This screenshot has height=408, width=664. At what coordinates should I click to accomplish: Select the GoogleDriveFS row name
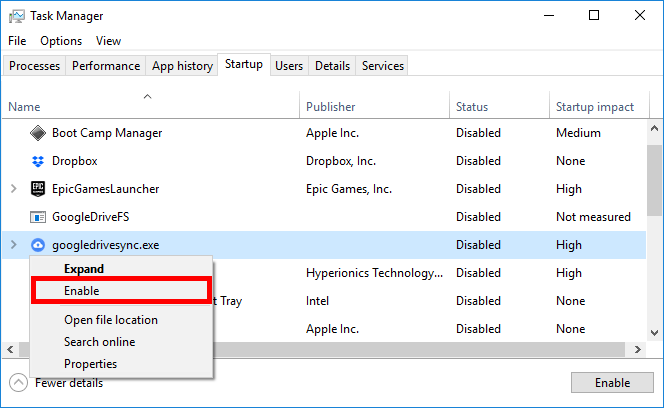click(91, 217)
